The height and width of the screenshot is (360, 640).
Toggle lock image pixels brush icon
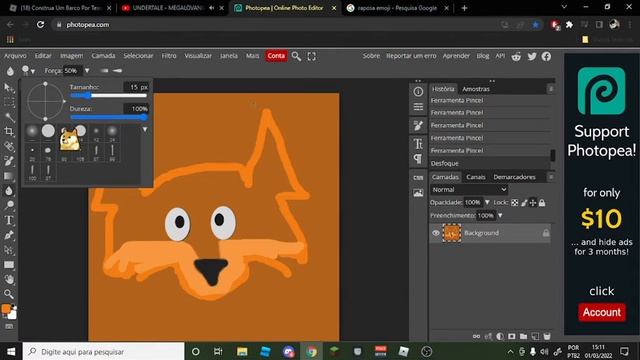(524, 202)
